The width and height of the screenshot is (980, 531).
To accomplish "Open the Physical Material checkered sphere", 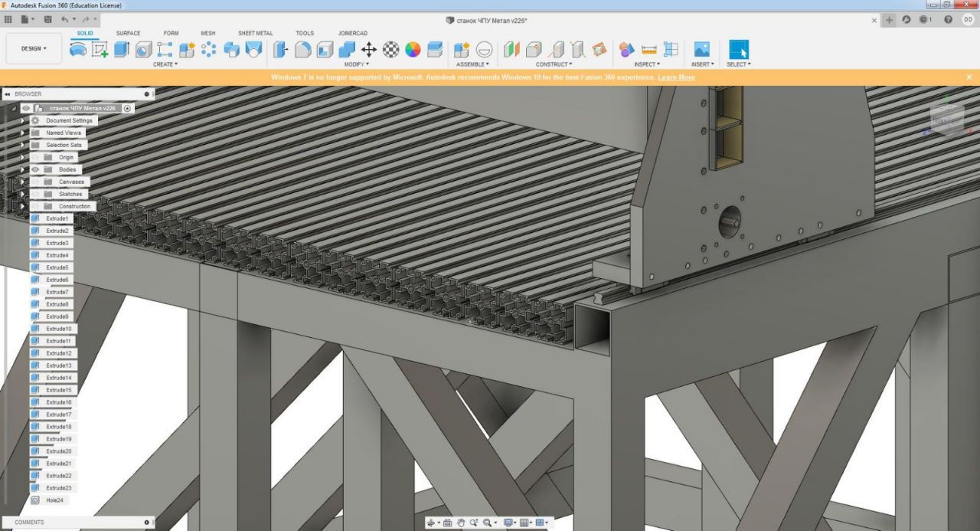I will coord(390,50).
